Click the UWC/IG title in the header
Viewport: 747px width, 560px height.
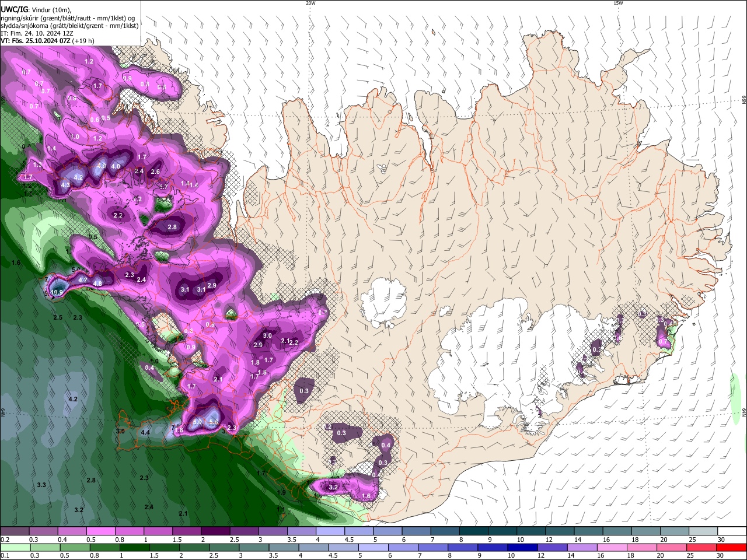click(x=14, y=10)
